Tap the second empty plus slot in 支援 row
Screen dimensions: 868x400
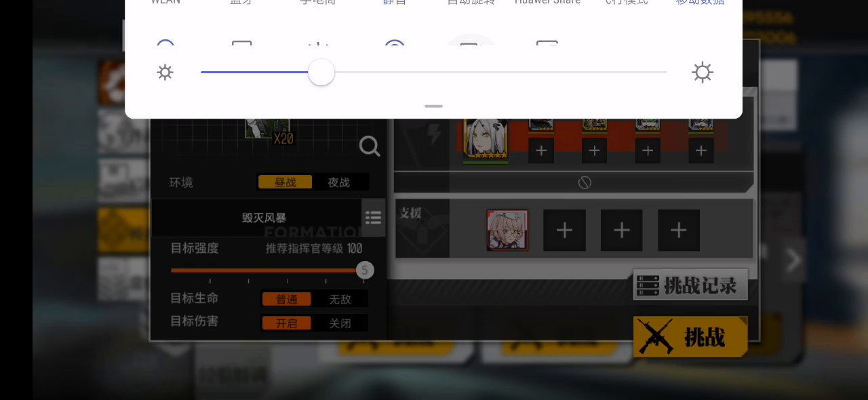(622, 231)
